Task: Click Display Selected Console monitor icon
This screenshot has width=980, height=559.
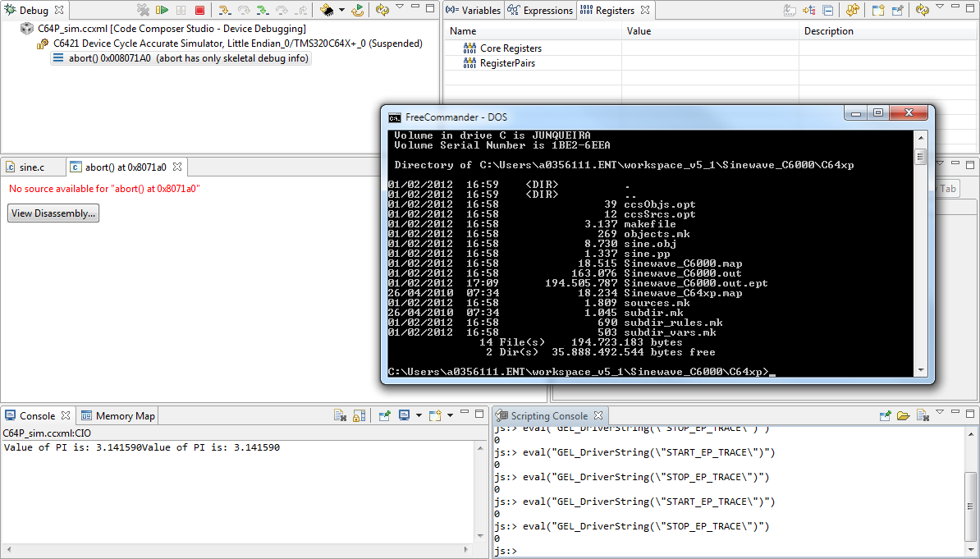Action: (x=405, y=416)
